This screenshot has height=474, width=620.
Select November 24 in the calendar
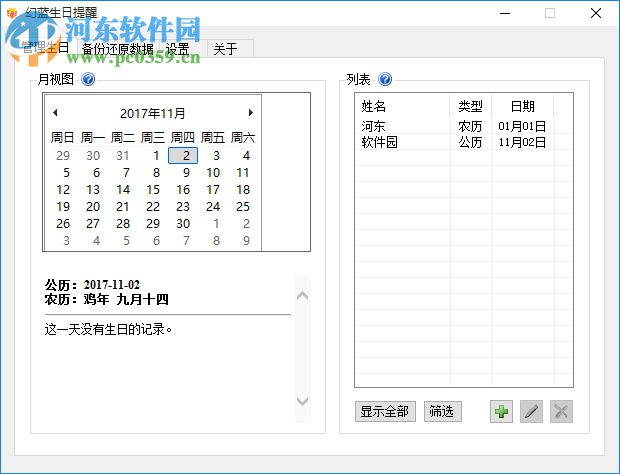point(213,206)
